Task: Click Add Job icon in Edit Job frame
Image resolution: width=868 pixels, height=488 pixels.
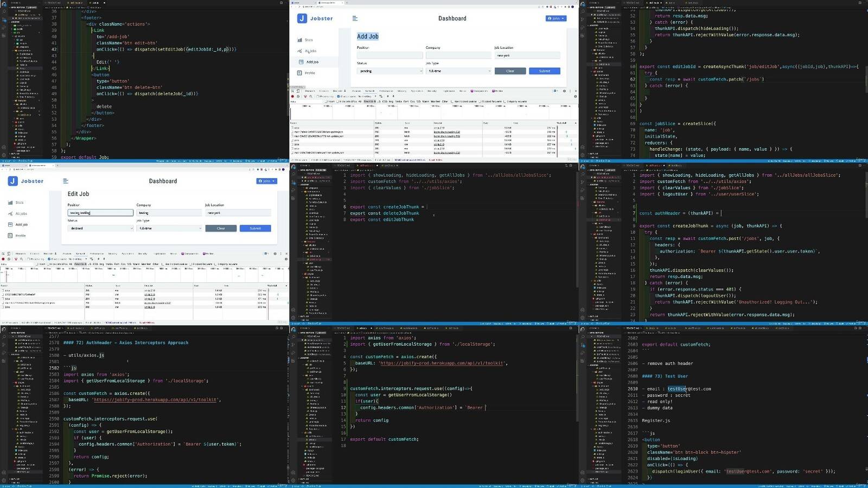Action: [10, 224]
